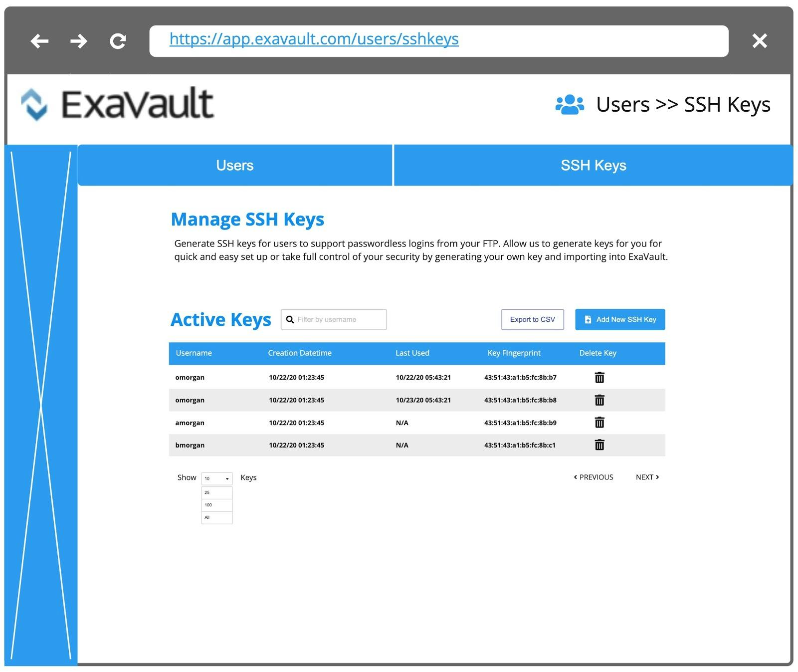
Task: Go forward with the browser forward arrow
Action: click(x=79, y=41)
